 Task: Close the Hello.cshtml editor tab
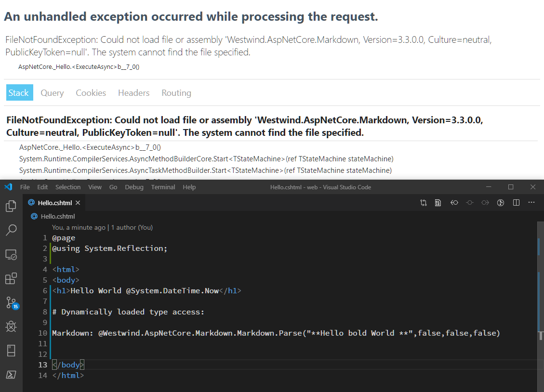(78, 203)
